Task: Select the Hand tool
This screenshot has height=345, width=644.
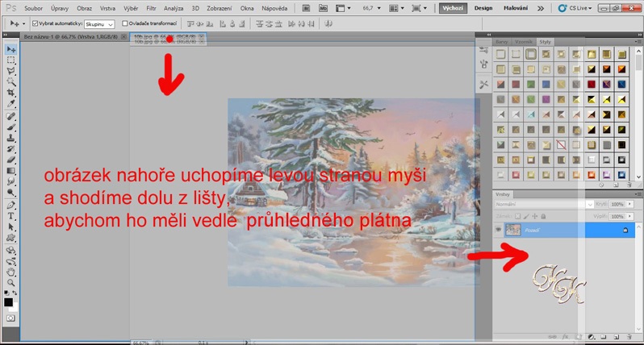Action: tap(10, 272)
